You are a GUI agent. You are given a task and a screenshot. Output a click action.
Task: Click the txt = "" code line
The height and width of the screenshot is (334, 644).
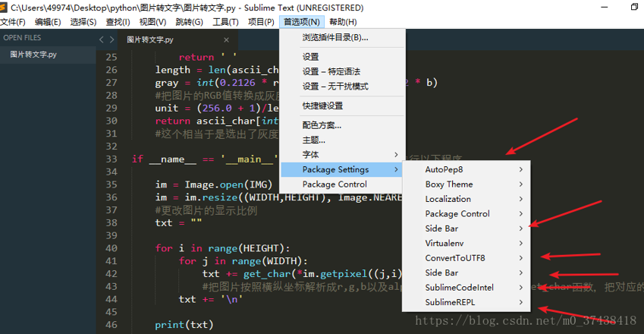point(178,222)
